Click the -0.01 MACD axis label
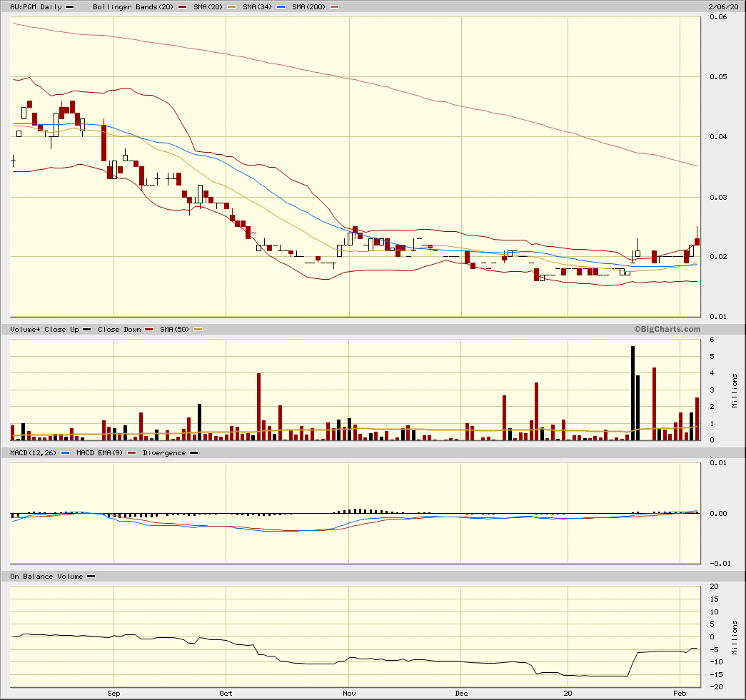The width and height of the screenshot is (746, 700). click(720, 564)
